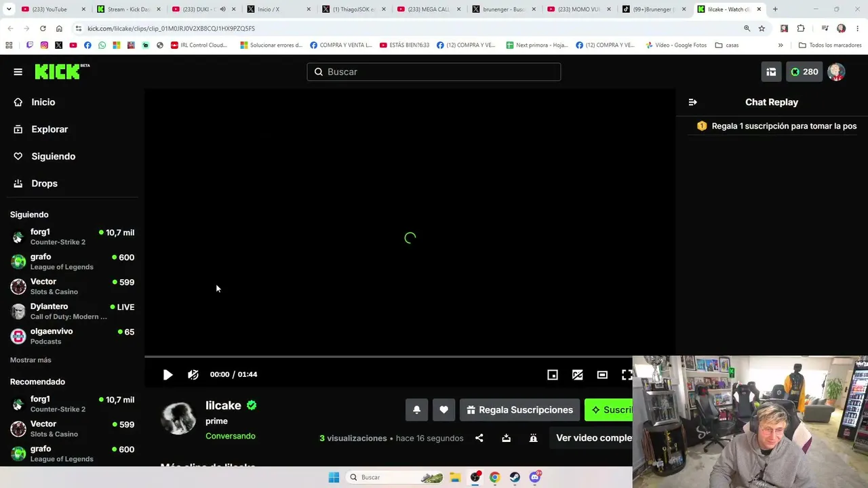Click Ver video completo button

click(x=591, y=438)
